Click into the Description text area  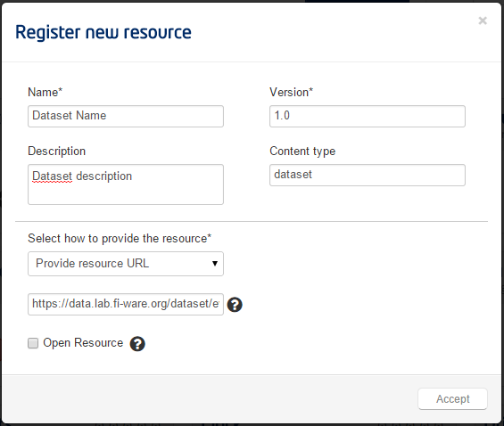(x=126, y=184)
